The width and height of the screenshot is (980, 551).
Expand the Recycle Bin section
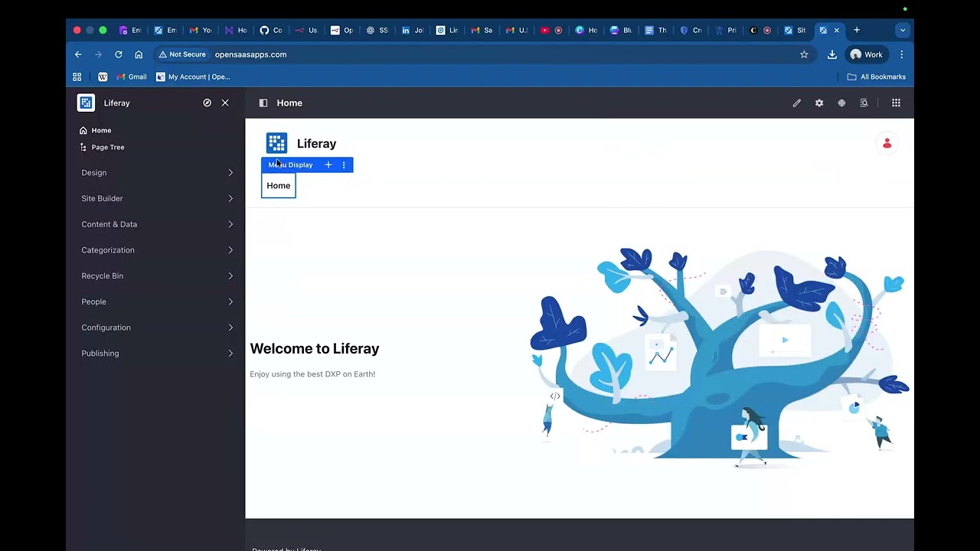click(157, 275)
